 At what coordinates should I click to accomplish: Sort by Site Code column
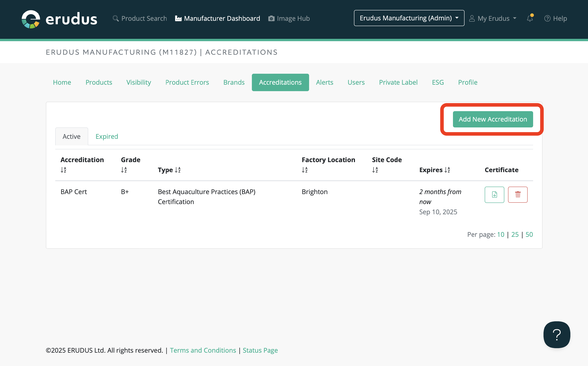pos(375,170)
